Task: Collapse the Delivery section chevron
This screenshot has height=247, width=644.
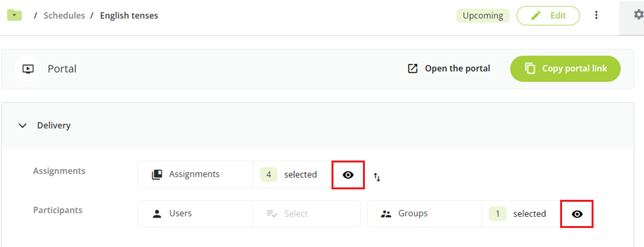Action: pyautogui.click(x=22, y=125)
